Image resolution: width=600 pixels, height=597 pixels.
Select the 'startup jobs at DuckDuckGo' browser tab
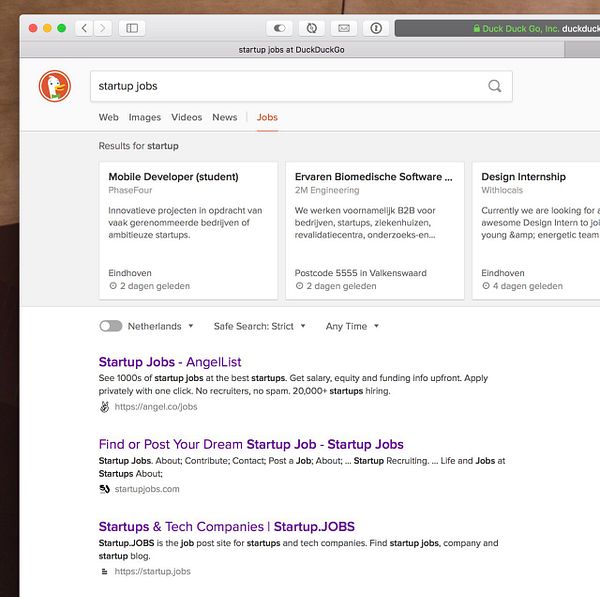[x=292, y=50]
